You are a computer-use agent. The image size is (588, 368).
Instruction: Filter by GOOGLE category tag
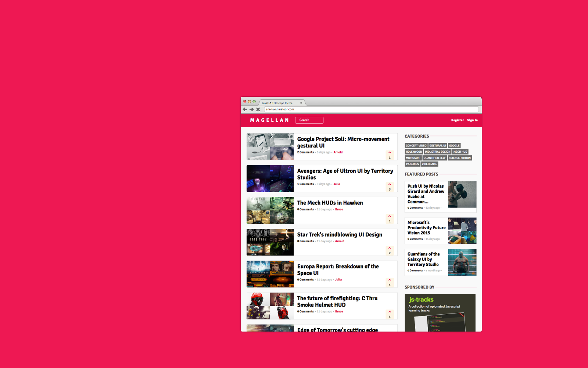454,146
